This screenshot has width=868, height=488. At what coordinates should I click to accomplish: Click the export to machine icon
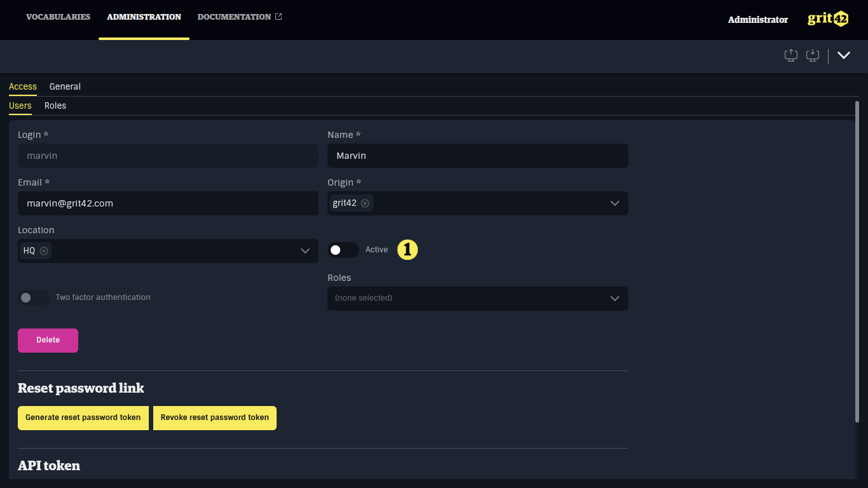point(790,55)
